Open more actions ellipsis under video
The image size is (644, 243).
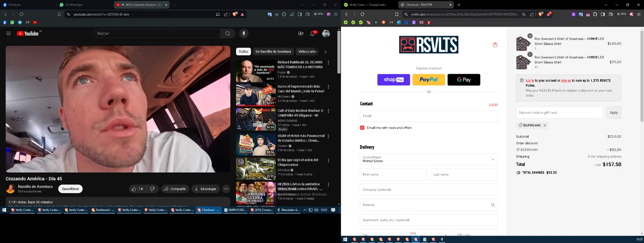(226, 189)
